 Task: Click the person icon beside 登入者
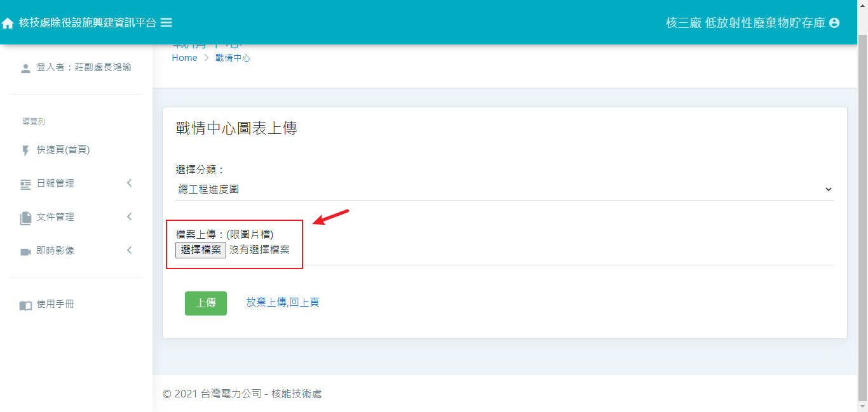pyautogui.click(x=25, y=68)
